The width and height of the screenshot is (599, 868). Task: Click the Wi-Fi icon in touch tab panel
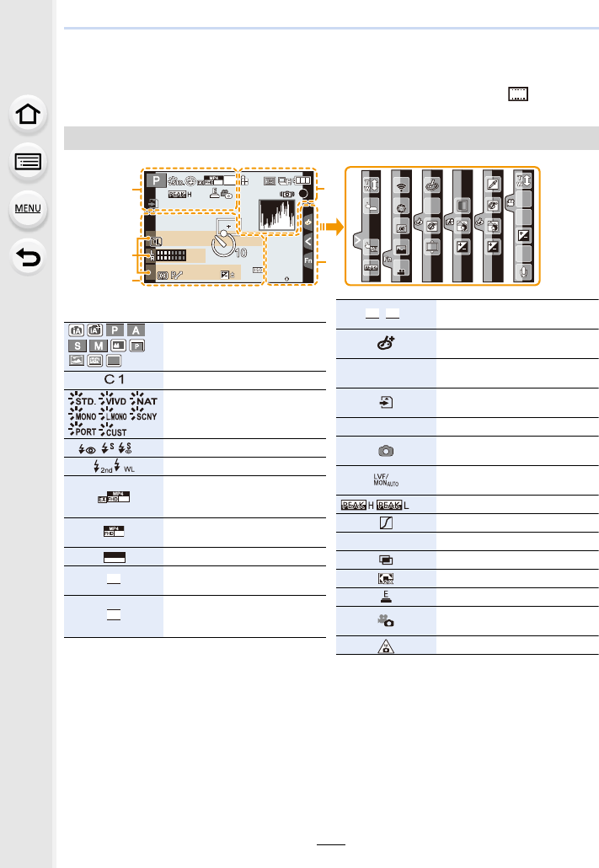[401, 187]
